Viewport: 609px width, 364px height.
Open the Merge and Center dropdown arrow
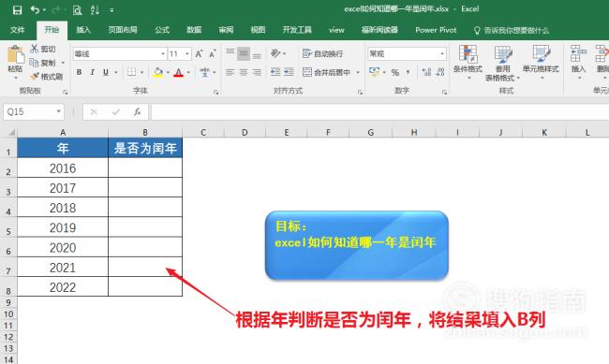(x=357, y=73)
